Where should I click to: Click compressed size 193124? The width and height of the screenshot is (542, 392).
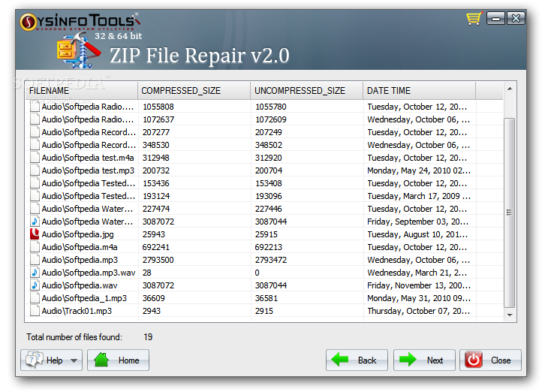click(156, 196)
